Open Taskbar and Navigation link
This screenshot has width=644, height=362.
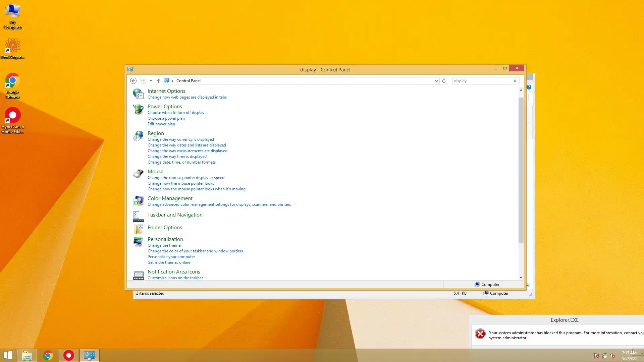[x=175, y=215]
